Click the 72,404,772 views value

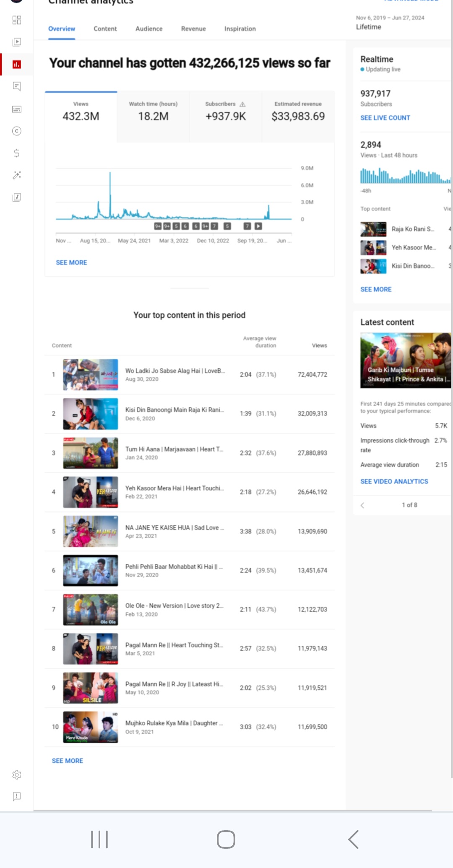312,375
